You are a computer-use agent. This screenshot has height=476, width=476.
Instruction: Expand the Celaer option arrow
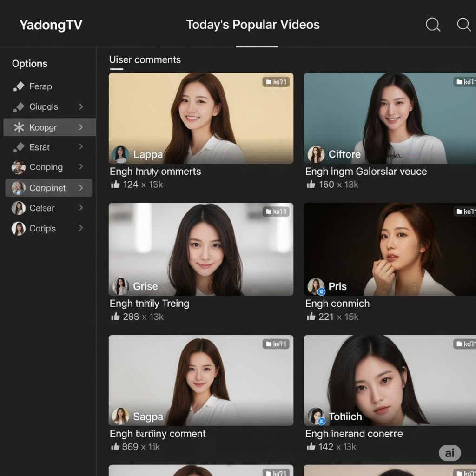pyautogui.click(x=81, y=208)
